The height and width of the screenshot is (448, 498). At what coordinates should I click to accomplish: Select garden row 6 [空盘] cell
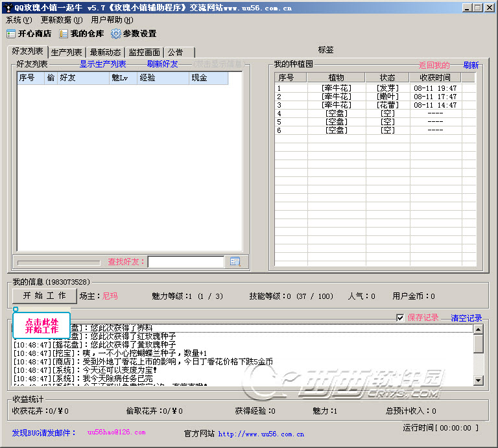[337, 130]
